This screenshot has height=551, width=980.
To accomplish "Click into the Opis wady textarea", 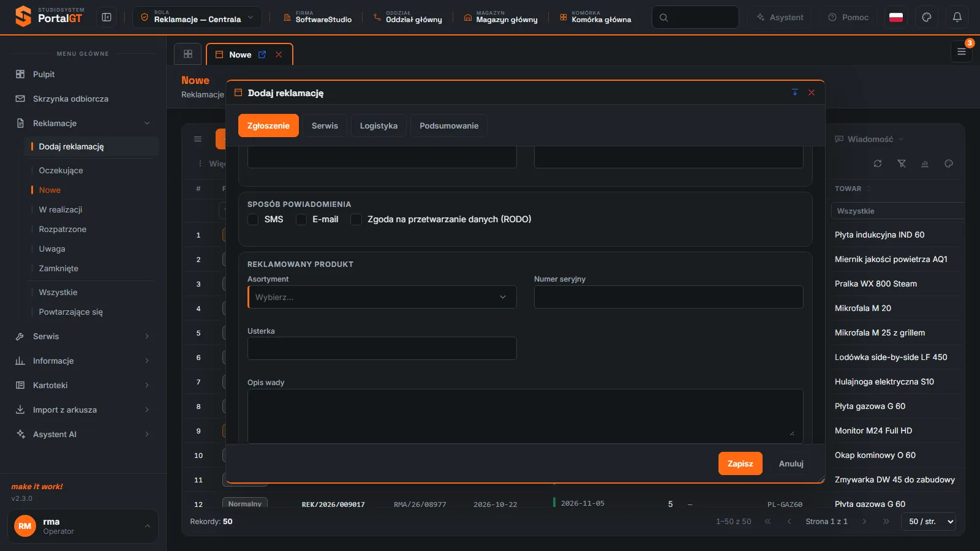I will tap(526, 416).
